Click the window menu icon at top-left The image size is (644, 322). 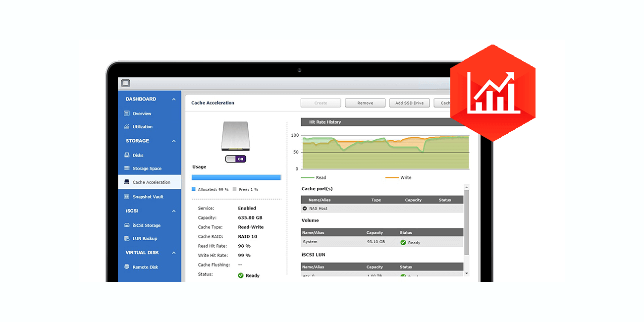(125, 83)
